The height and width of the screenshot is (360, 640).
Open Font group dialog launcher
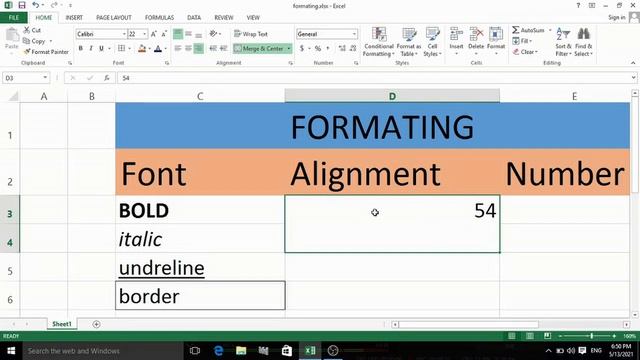pyautogui.click(x=167, y=63)
